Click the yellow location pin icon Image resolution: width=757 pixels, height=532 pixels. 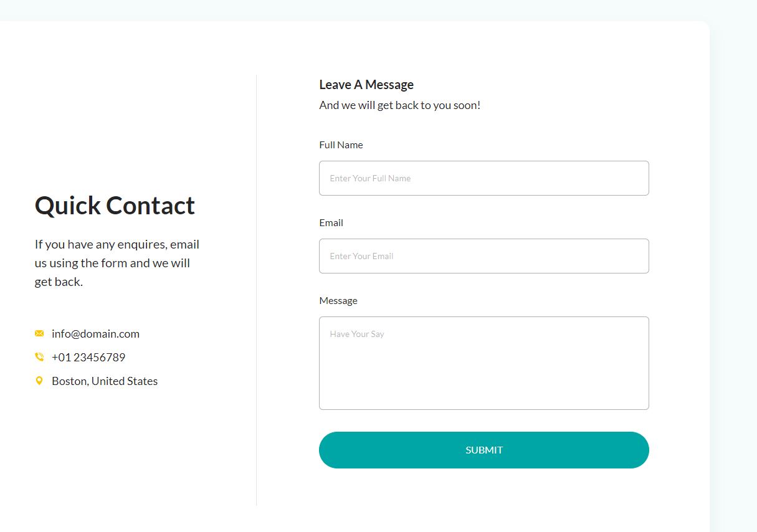(39, 381)
